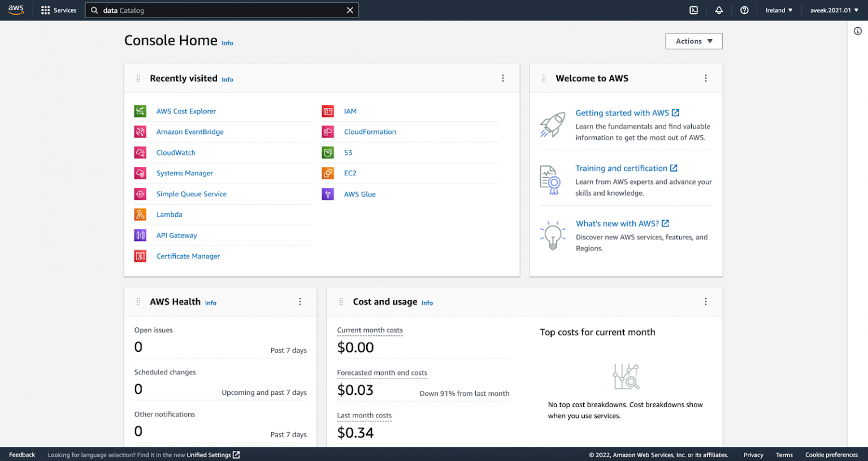This screenshot has height=461, width=868.
Task: Open the Amazon EventBridge link
Action: [190, 132]
